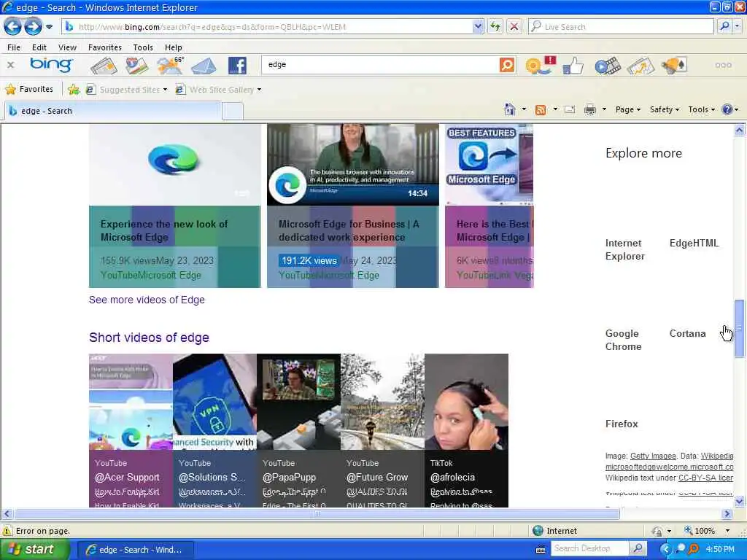The image size is (747, 560).
Task: Click Add to Favorites Bar star icon
Action: tap(74, 90)
